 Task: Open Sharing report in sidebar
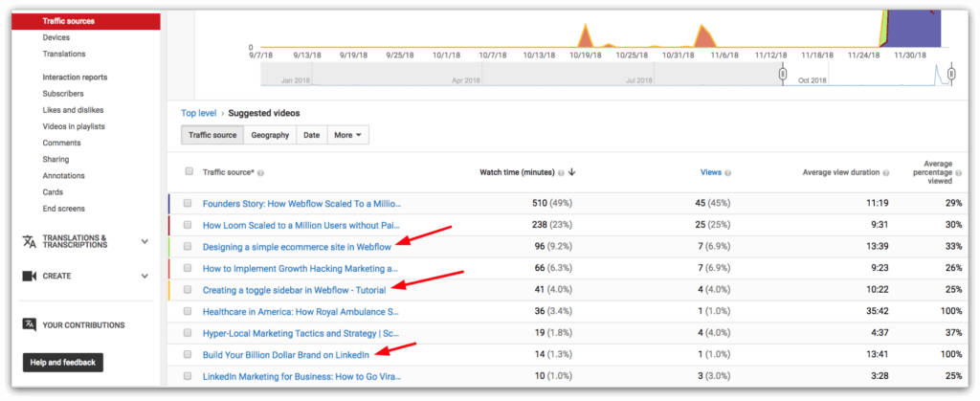pos(56,159)
